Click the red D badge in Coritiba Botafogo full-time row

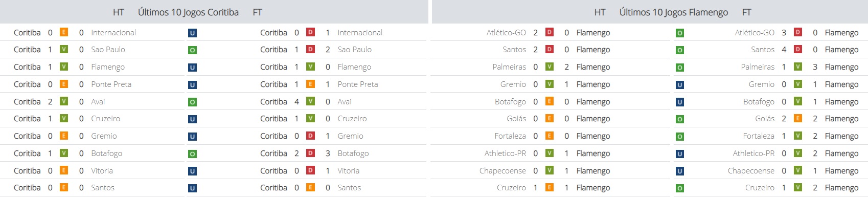(310, 153)
